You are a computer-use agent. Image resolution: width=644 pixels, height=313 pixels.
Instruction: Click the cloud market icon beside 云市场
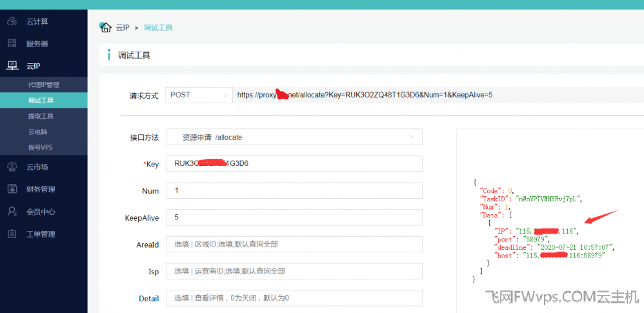[12, 167]
